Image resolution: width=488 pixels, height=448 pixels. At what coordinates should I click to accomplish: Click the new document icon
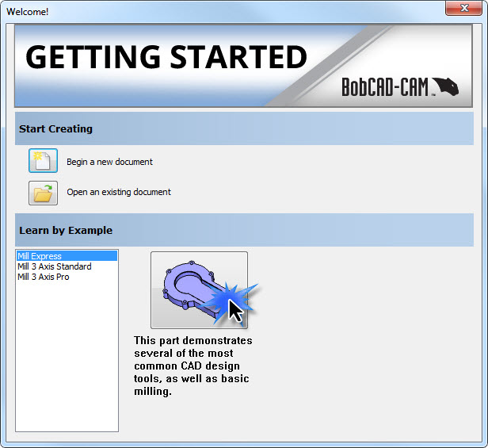coord(43,161)
